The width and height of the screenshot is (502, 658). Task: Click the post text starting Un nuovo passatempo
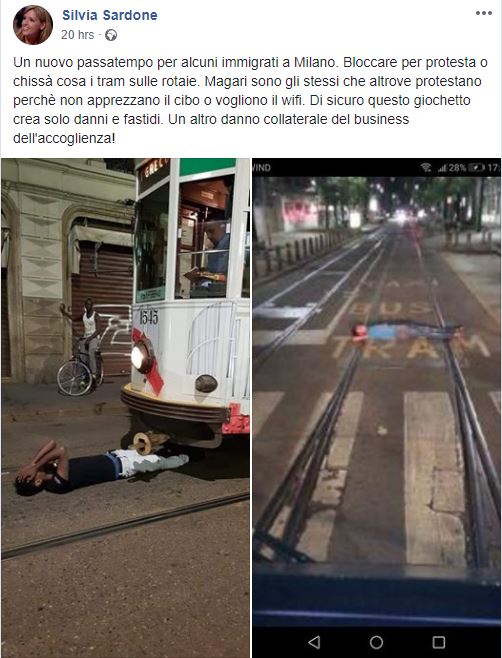click(x=250, y=100)
